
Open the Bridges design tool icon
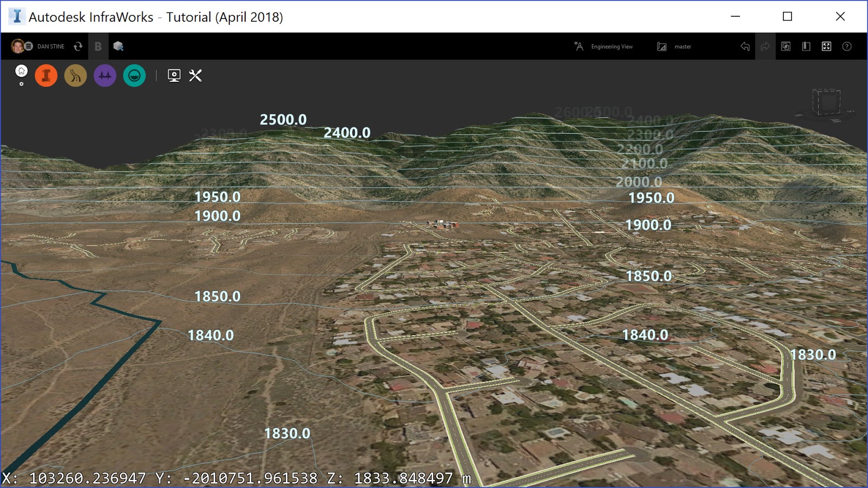click(105, 75)
